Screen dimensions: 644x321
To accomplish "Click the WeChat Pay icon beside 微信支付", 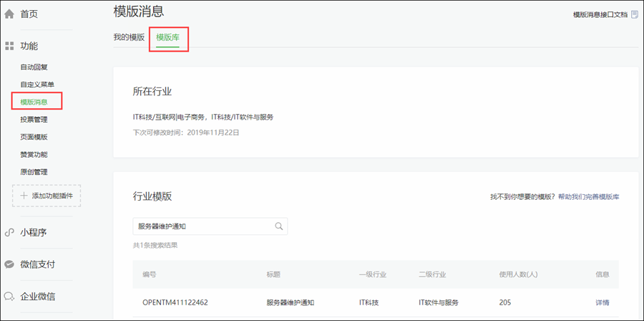I will click(9, 264).
